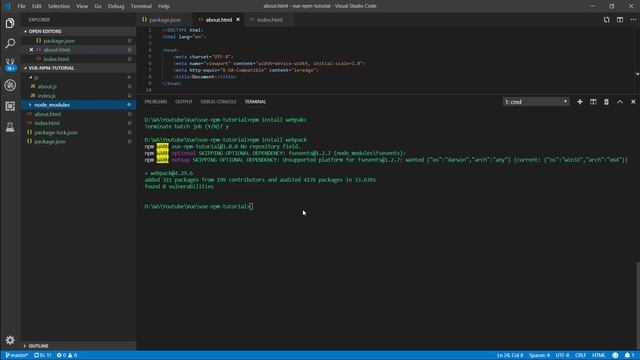Open the Debug menu
The image size is (640, 360).
point(116,6)
